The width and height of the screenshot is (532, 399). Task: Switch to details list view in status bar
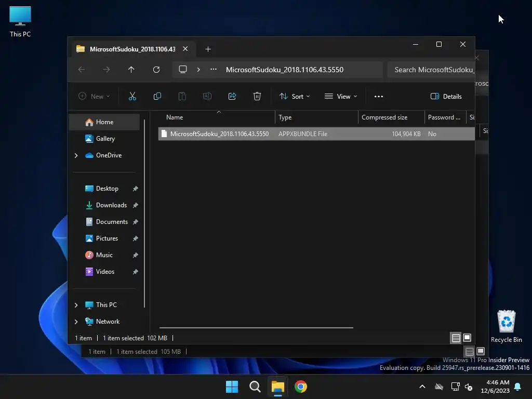coord(456,338)
